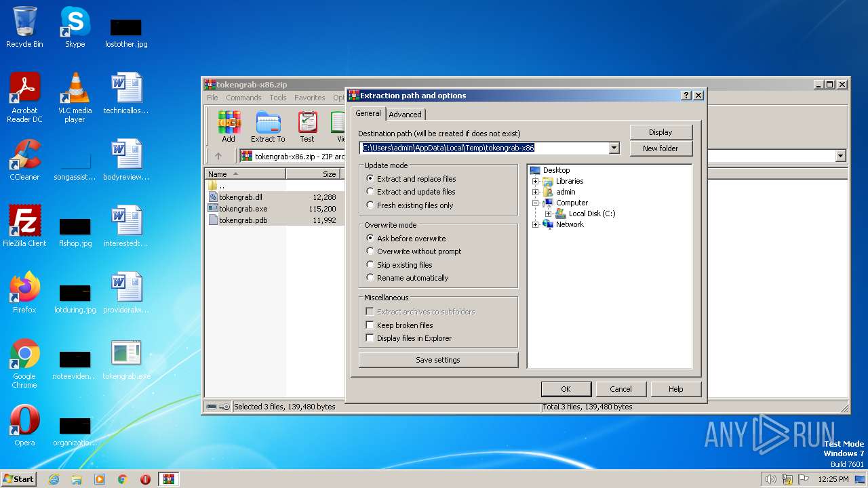Screen dimensions: 868x488
Task: Expand admin node in folder tree
Action: point(535,192)
